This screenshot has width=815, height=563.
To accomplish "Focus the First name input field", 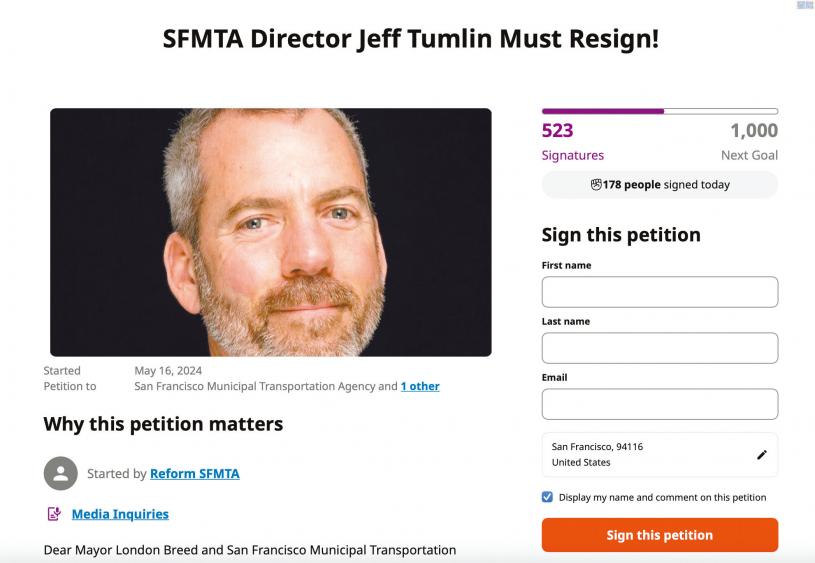I will tap(659, 292).
